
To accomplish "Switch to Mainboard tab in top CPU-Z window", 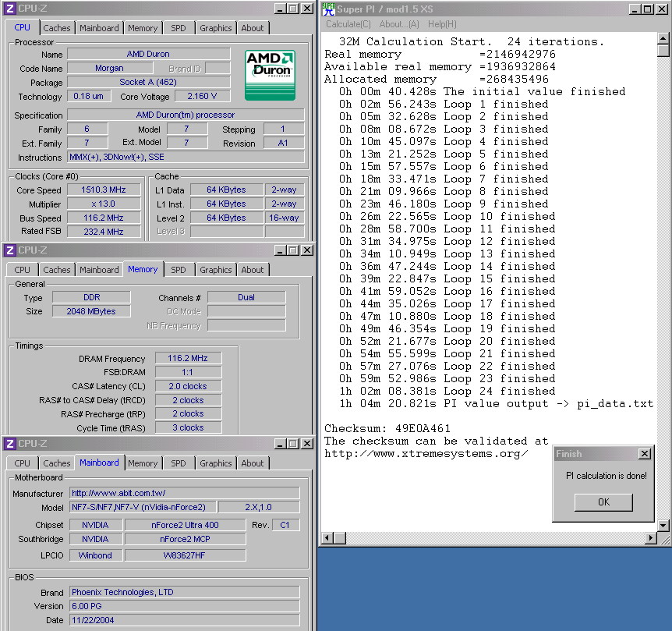I will [x=99, y=28].
